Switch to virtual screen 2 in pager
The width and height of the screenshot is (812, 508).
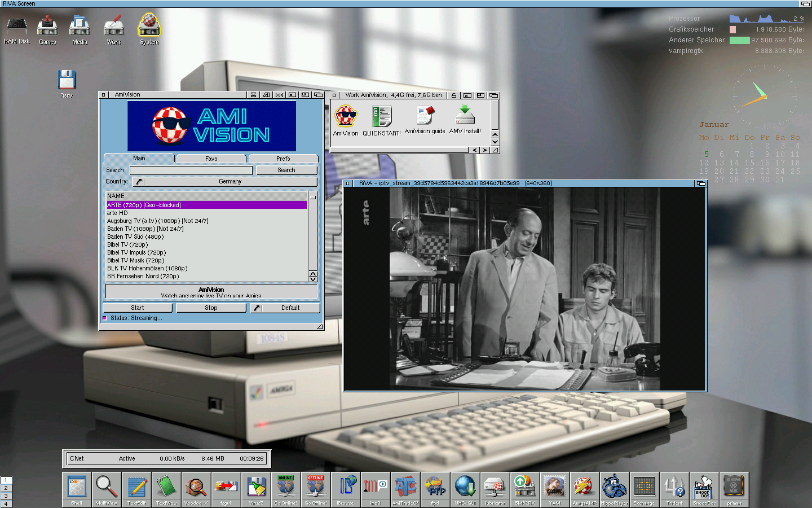click(6, 488)
